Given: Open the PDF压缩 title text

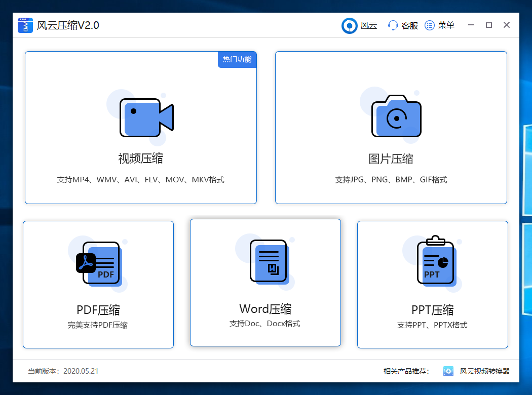Looking at the screenshot, I should [98, 310].
